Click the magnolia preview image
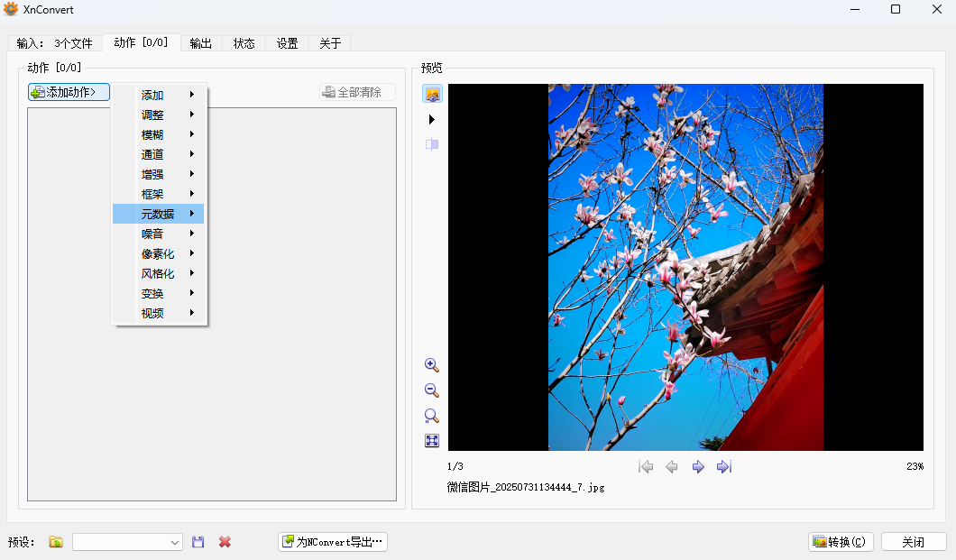Image resolution: width=956 pixels, height=560 pixels. (685, 267)
